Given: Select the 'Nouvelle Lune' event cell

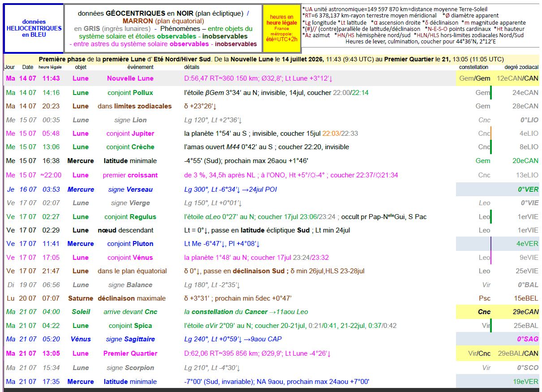Looking at the screenshot, I should coord(130,78).
